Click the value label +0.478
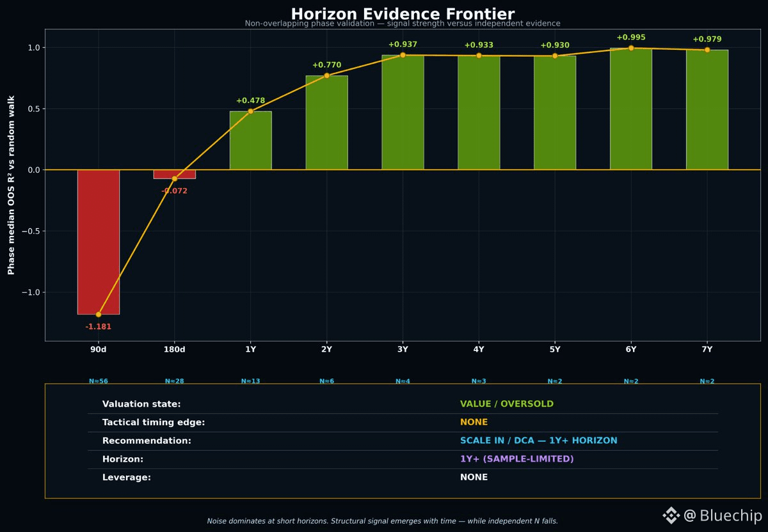 [x=250, y=101]
